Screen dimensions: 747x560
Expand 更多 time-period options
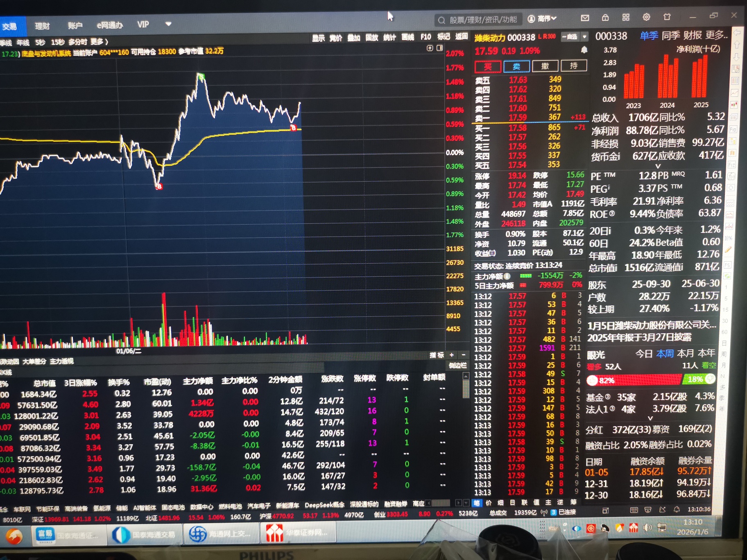tap(99, 42)
